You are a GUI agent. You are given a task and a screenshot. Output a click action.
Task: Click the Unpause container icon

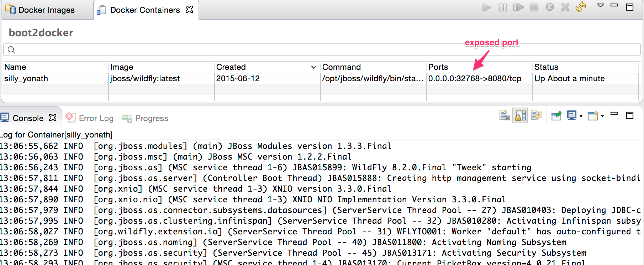click(518, 7)
